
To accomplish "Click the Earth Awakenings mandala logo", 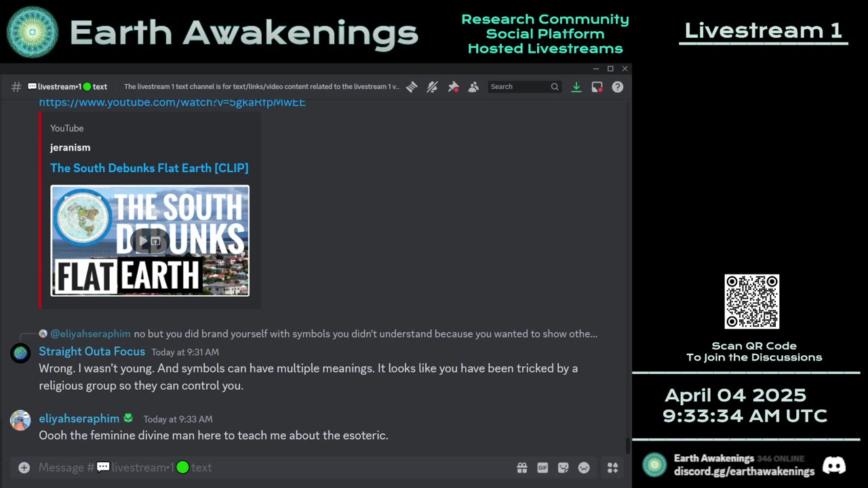I will point(32,32).
